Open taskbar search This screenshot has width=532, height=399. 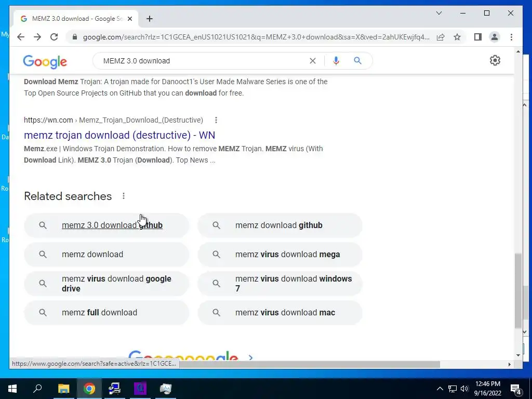37,389
